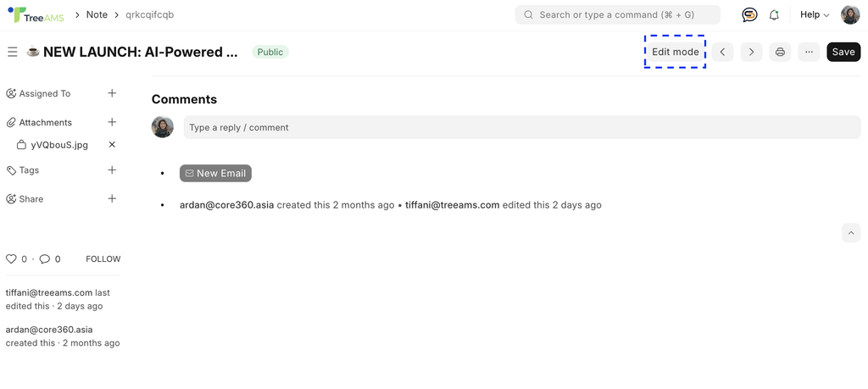
Task: Add an assignee with plus icon
Action: 112,93
